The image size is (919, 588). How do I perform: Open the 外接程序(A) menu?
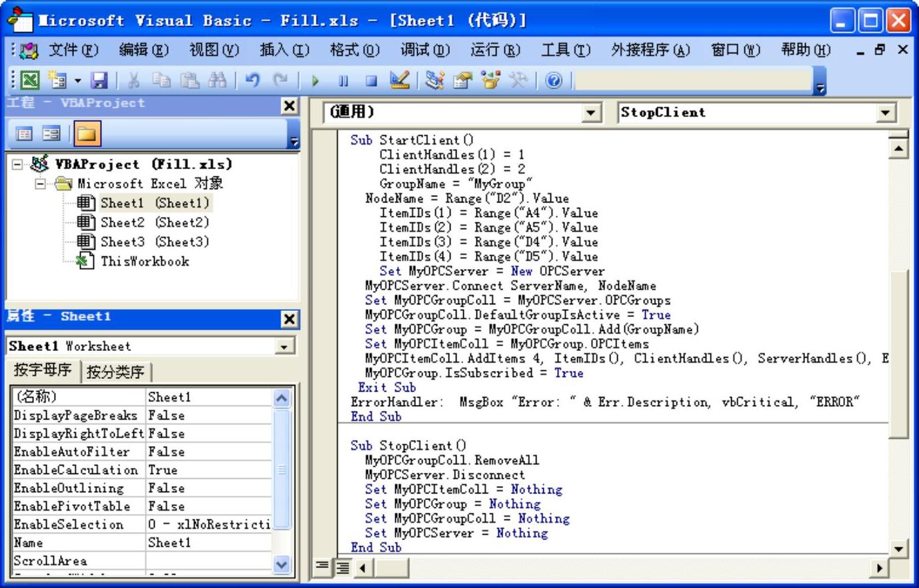point(650,49)
